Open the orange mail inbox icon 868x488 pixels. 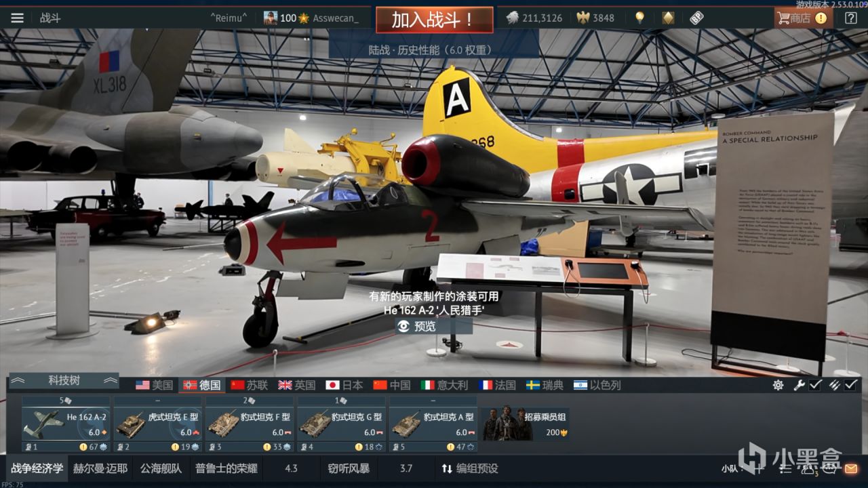pos(851,468)
